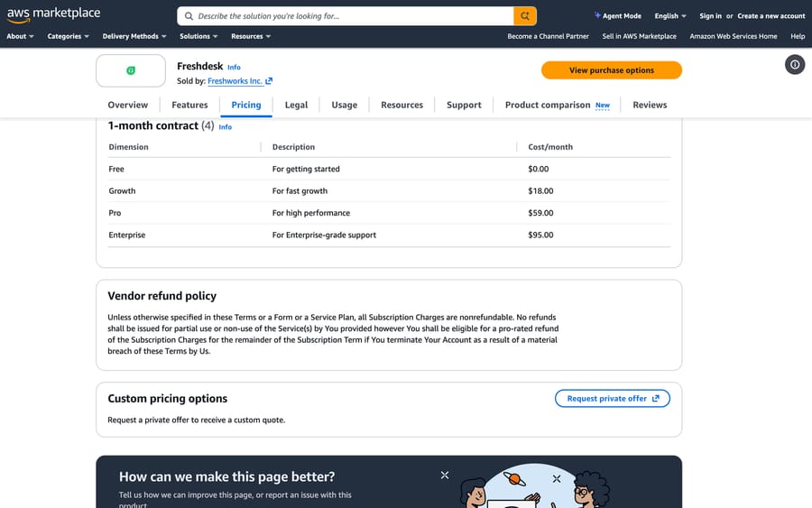Image resolution: width=812 pixels, height=508 pixels.
Task: Click the $18.00 cost value
Action: [x=540, y=190]
